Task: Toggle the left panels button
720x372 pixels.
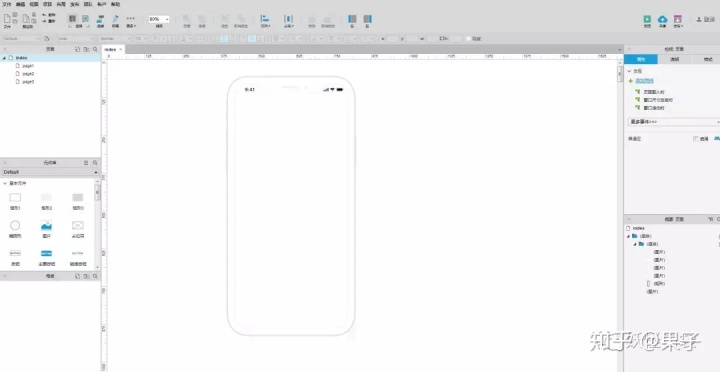Action: click(x=352, y=19)
